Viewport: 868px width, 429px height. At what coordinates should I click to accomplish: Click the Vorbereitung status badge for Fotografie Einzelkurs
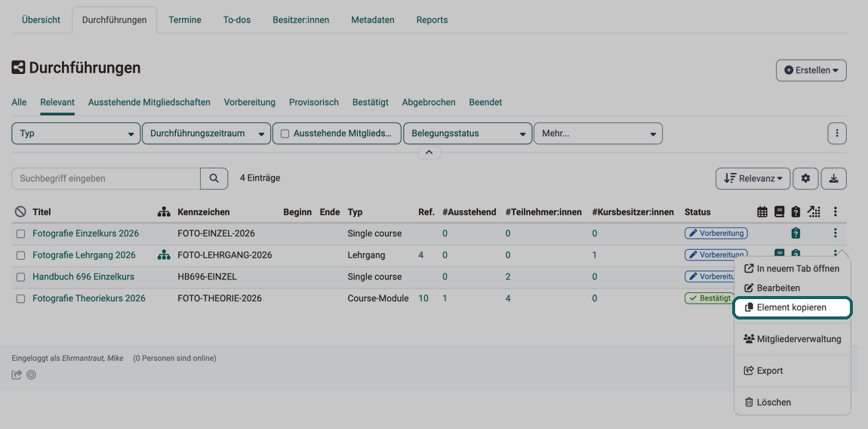tap(716, 233)
